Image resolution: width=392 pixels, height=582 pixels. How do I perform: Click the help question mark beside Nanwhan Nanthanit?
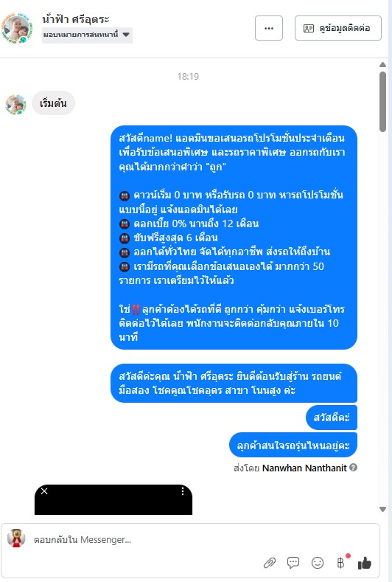point(354,468)
